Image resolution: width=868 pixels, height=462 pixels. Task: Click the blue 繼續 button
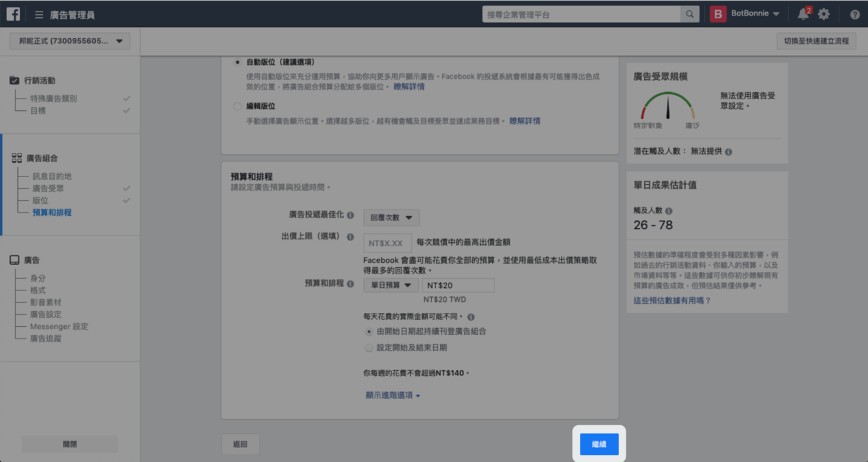599,444
